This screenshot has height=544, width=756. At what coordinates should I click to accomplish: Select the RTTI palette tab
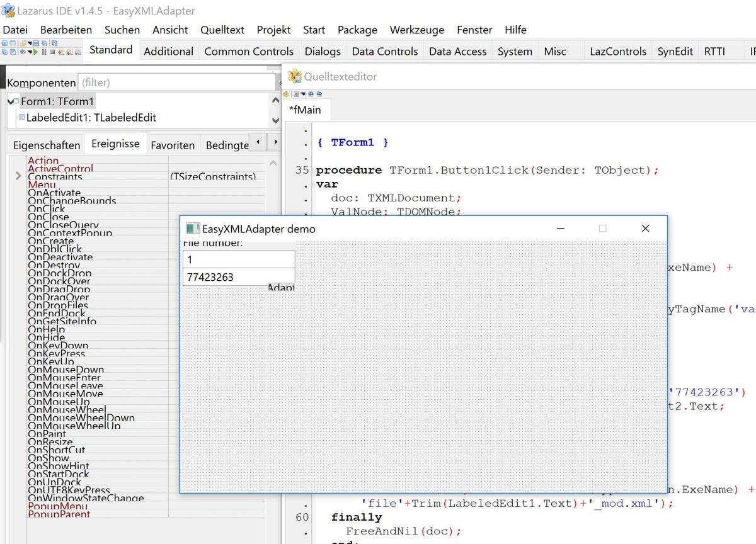coord(714,52)
